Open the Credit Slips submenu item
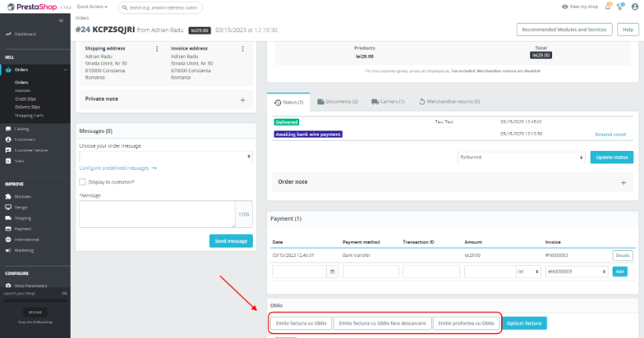 click(x=25, y=99)
